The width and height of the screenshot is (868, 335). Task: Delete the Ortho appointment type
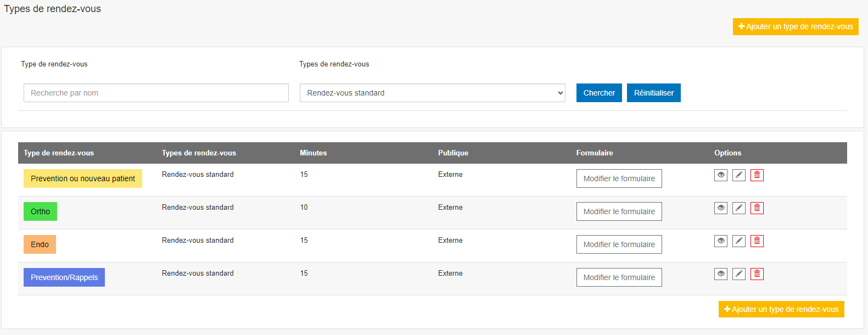[x=757, y=208]
